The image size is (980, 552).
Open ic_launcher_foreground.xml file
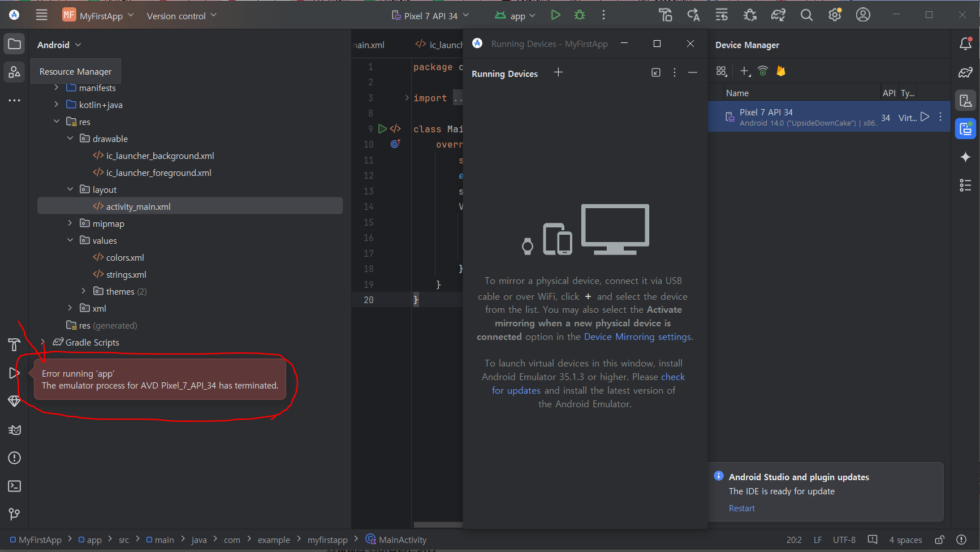pos(158,172)
